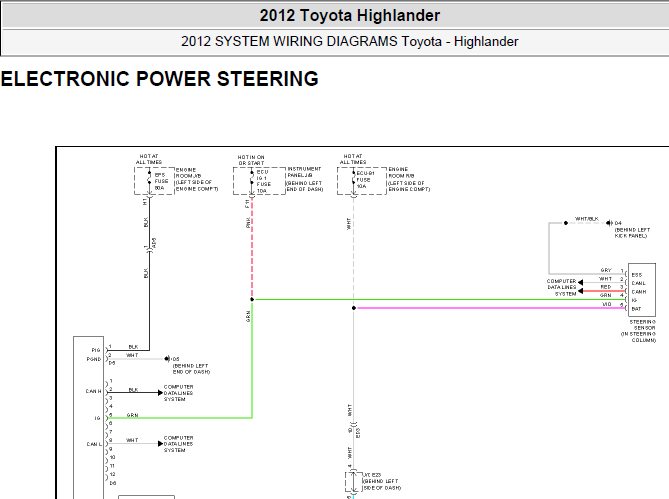
Task: Click the "2012 Toyota Highlander" heading
Action: point(349,15)
